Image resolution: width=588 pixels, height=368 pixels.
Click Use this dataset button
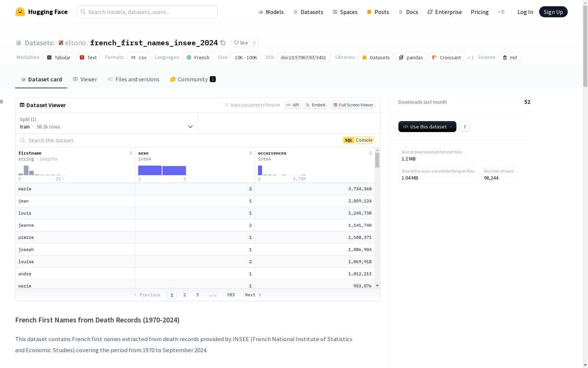(x=427, y=127)
